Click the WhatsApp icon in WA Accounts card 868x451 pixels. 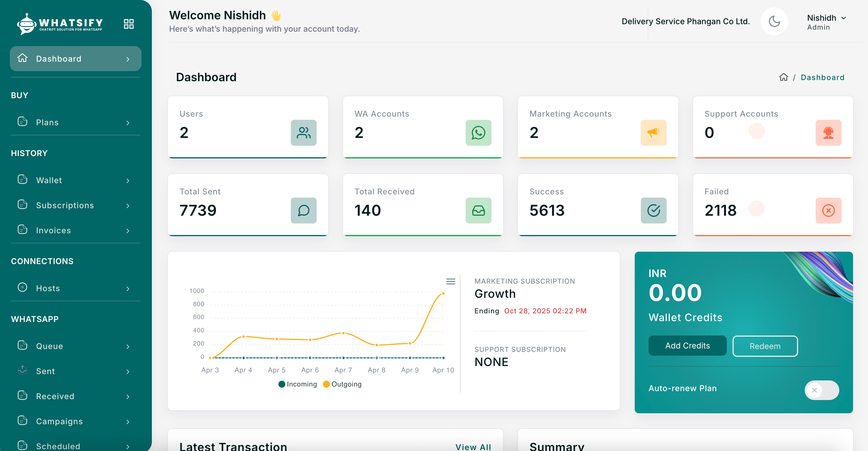point(478,132)
